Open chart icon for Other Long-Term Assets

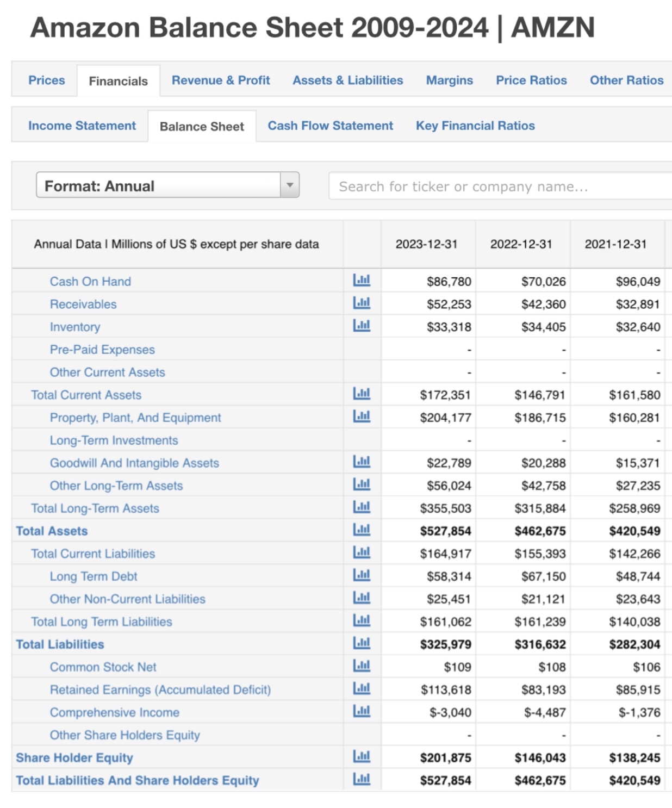pyautogui.click(x=362, y=484)
